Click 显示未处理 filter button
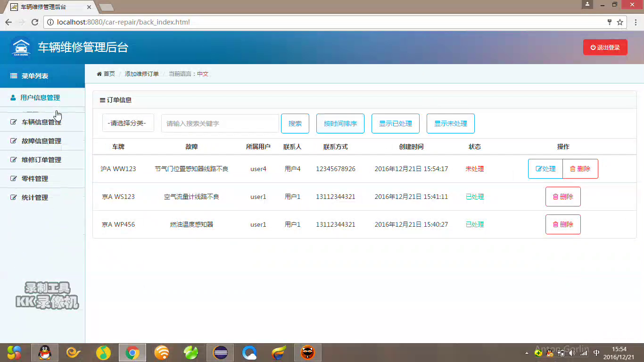This screenshot has width=644, height=362. click(451, 123)
